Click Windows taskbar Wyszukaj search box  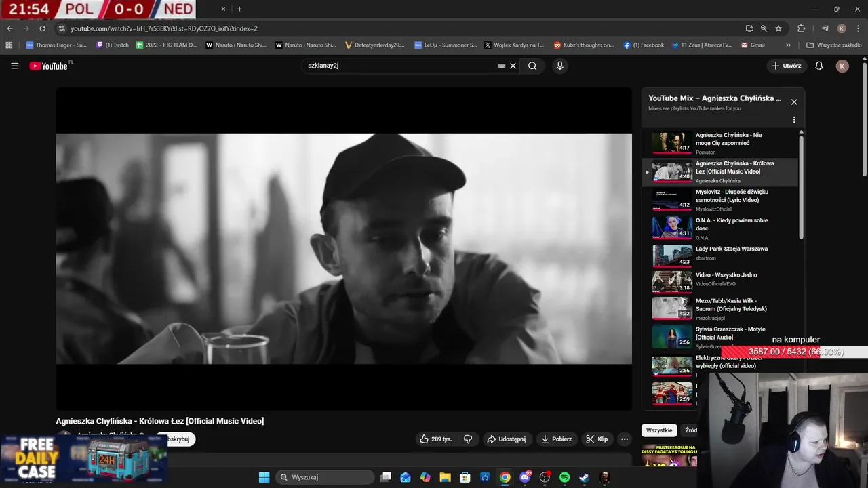pos(325,477)
